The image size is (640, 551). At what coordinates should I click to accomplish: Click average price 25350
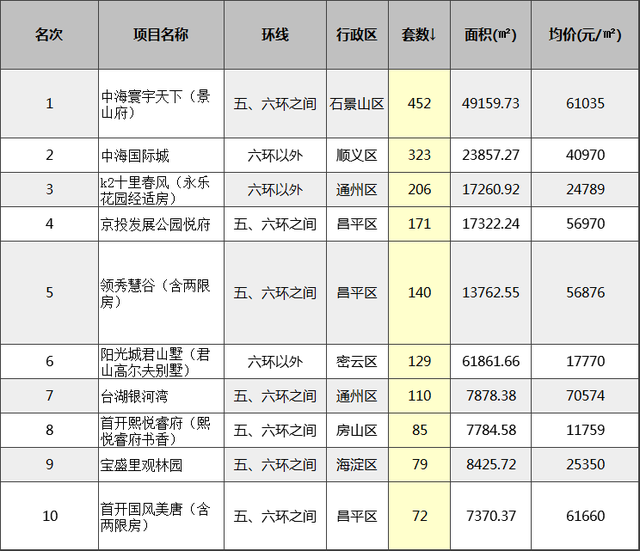pos(585,464)
